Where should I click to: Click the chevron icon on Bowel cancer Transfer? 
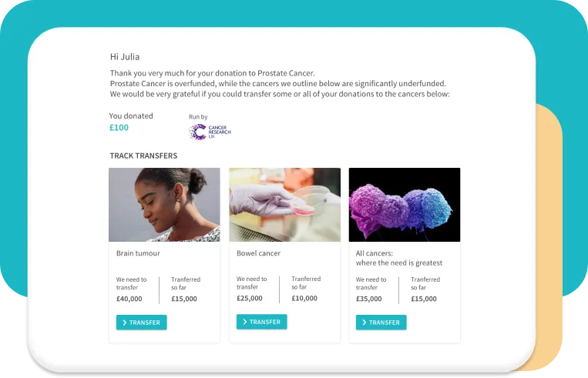244,322
